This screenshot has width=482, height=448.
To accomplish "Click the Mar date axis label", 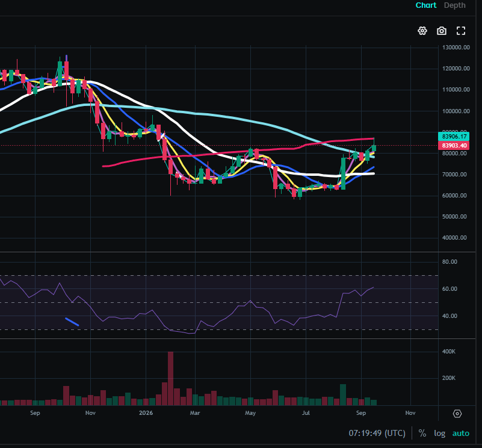I will tap(195, 413).
